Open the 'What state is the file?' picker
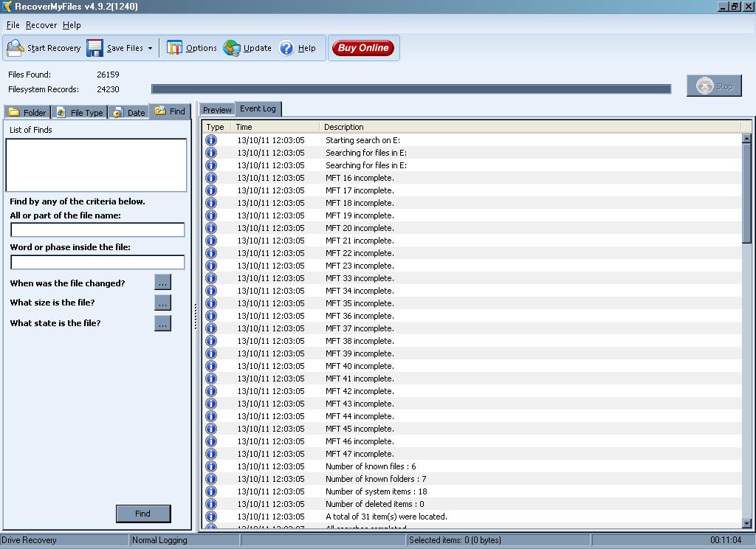 click(162, 323)
